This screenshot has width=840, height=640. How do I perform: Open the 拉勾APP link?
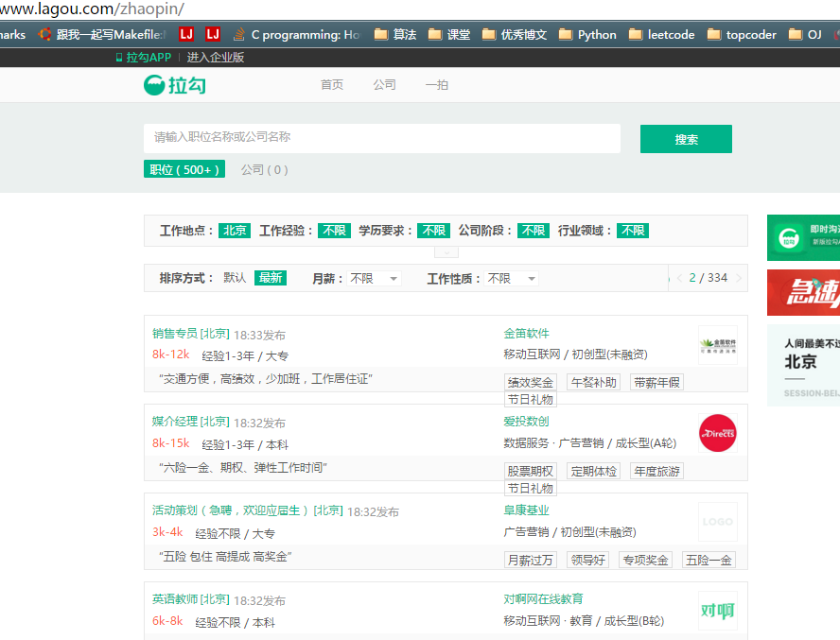point(144,58)
